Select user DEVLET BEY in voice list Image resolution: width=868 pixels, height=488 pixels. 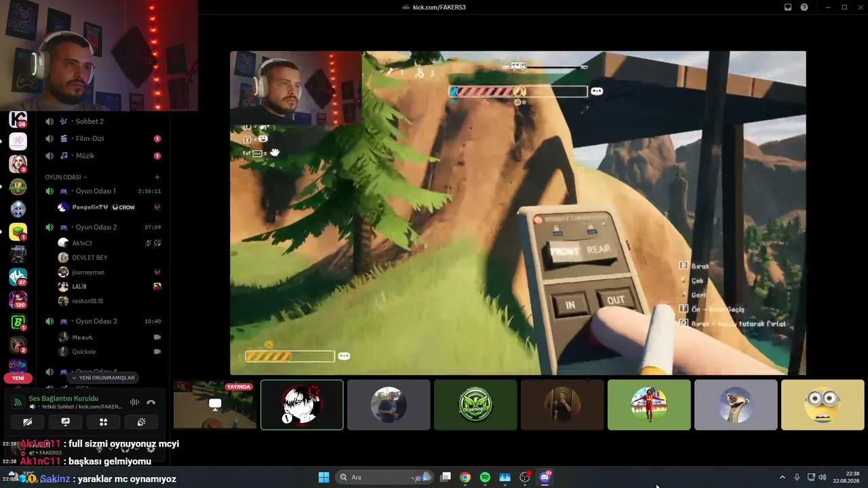109,258
